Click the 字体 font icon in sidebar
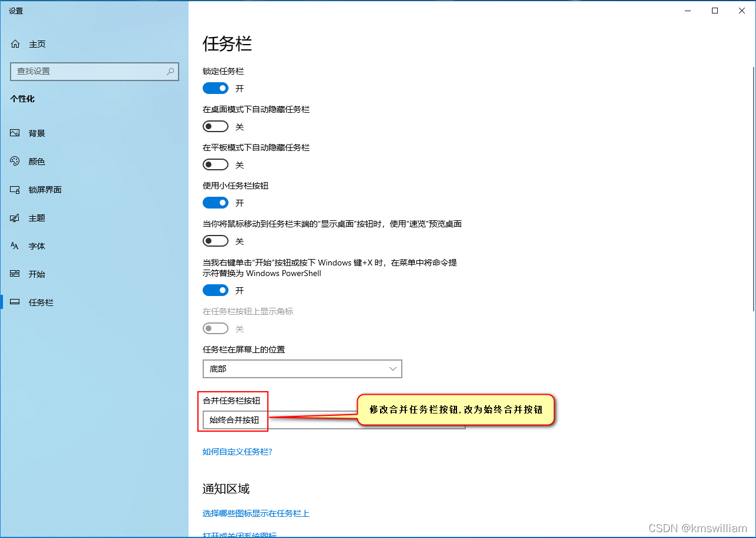This screenshot has height=538, width=756. 15,246
